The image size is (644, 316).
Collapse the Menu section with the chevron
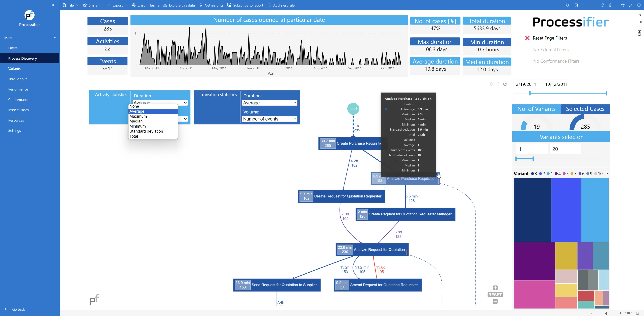[55, 38]
